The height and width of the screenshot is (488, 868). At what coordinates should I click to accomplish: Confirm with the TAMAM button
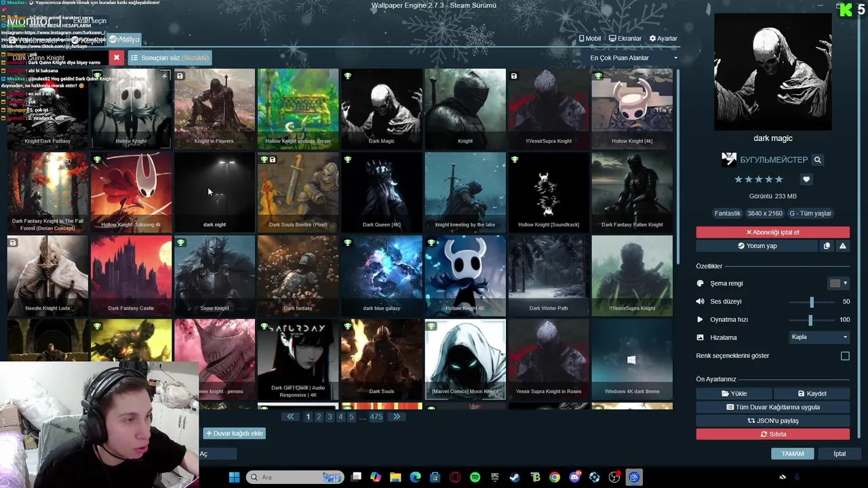click(792, 453)
